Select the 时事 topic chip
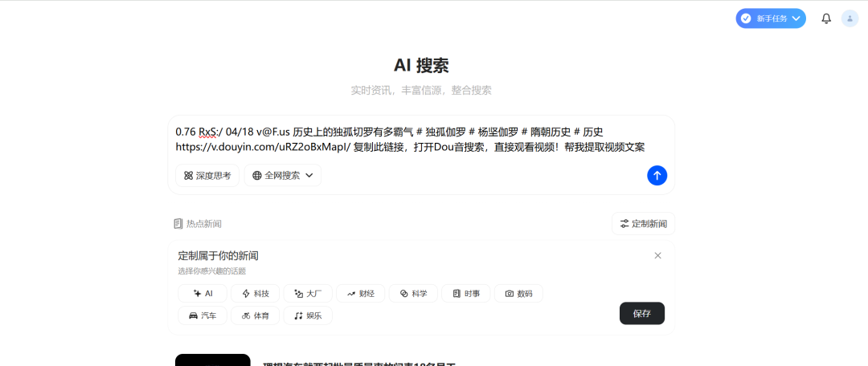868x366 pixels. coord(466,294)
